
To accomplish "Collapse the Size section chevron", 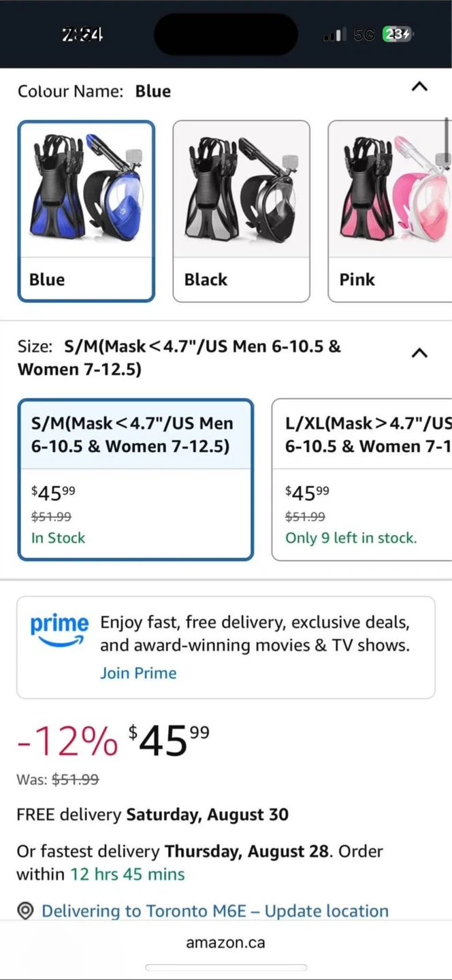I will (420, 353).
